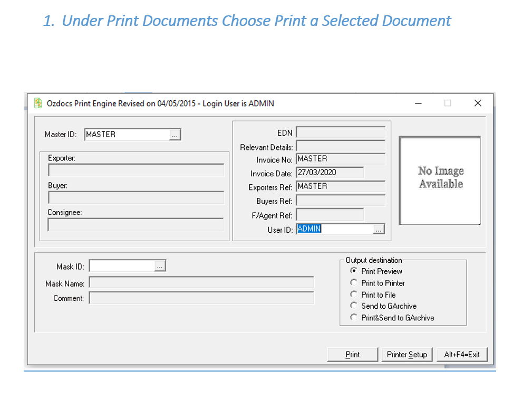The width and height of the screenshot is (532, 399).
Task: Click the Relevant Details field
Action: point(341,146)
